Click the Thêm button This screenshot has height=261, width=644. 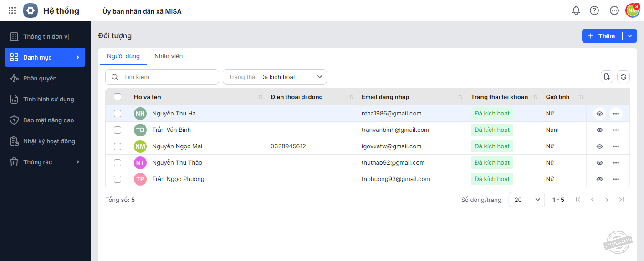click(x=602, y=36)
